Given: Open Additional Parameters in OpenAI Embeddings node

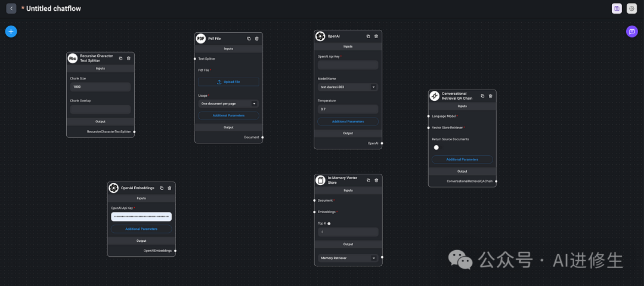Looking at the screenshot, I should click(141, 229).
